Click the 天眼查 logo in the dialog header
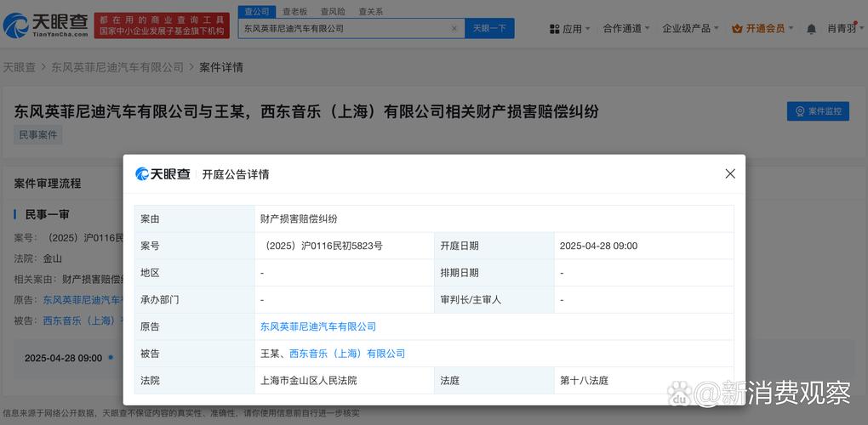This screenshot has height=425, width=868. 163,174
